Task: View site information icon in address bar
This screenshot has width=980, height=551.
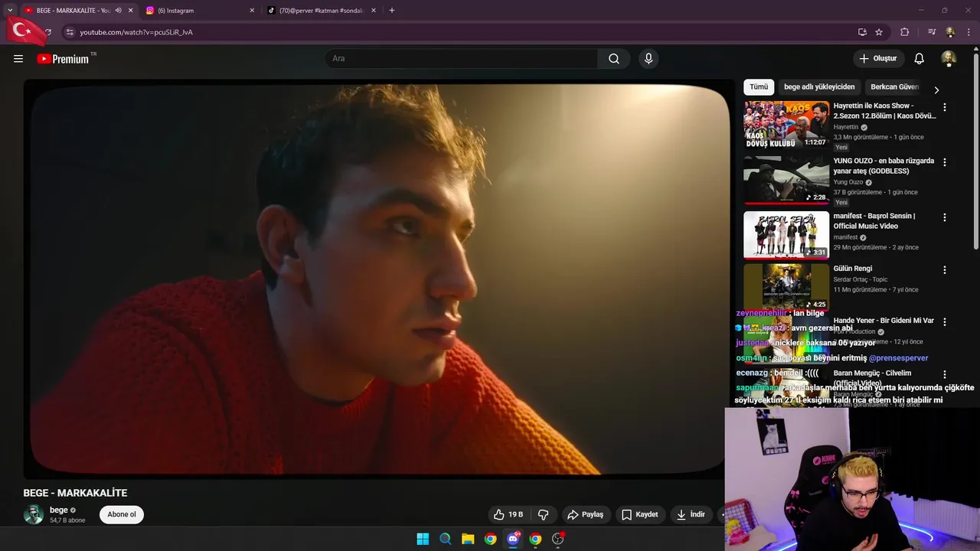Action: click(x=69, y=32)
